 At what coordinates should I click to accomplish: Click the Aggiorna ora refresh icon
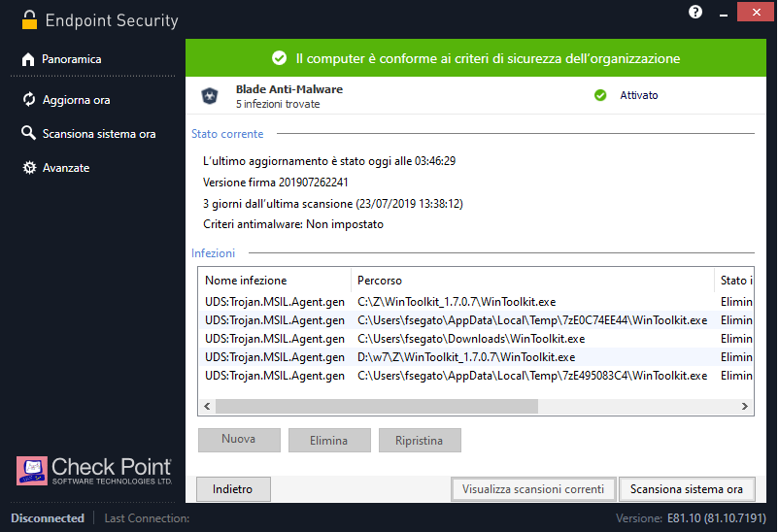pos(29,99)
